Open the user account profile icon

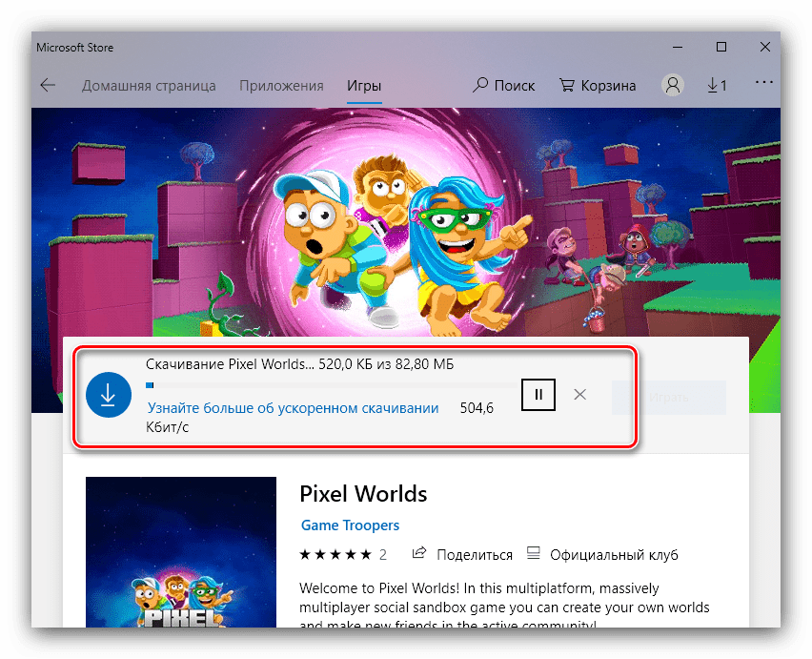coord(673,85)
